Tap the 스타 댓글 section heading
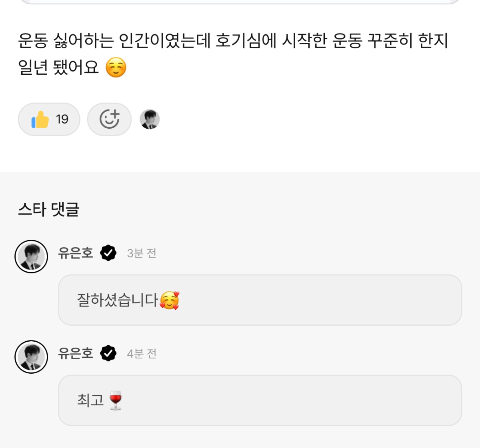This screenshot has height=448, width=480. 48,209
